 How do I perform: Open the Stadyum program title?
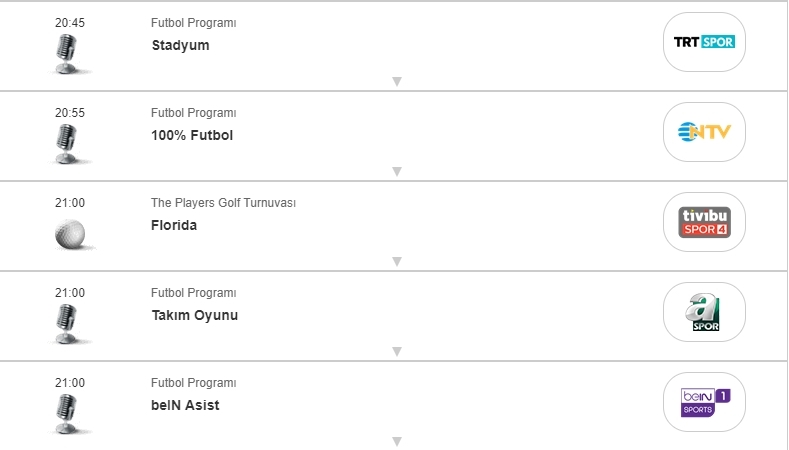click(x=181, y=45)
